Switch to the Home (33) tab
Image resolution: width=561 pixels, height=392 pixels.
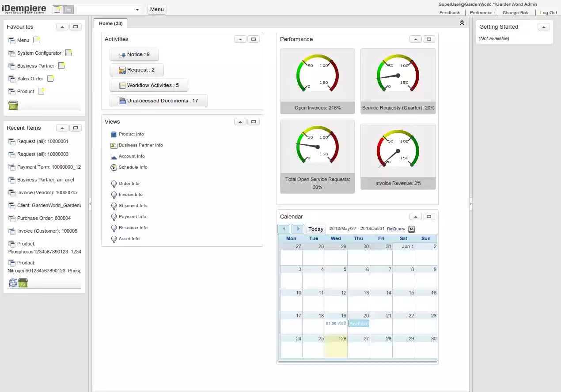pos(110,23)
